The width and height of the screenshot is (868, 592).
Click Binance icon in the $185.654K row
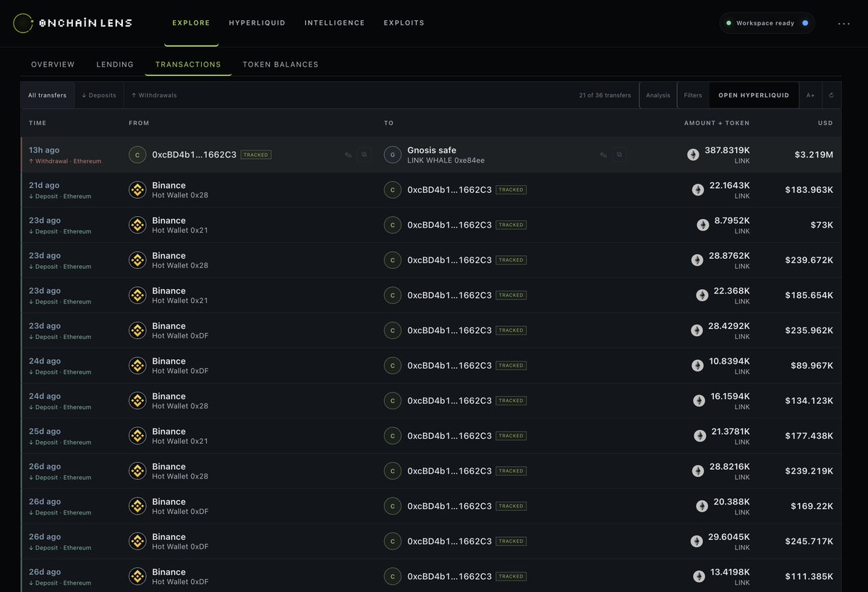137,296
